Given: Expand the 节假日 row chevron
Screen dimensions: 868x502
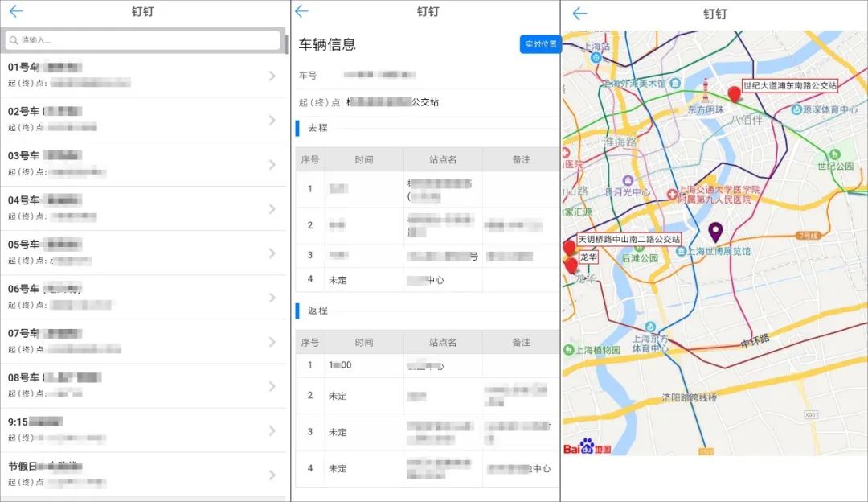Looking at the screenshot, I should (x=272, y=475).
